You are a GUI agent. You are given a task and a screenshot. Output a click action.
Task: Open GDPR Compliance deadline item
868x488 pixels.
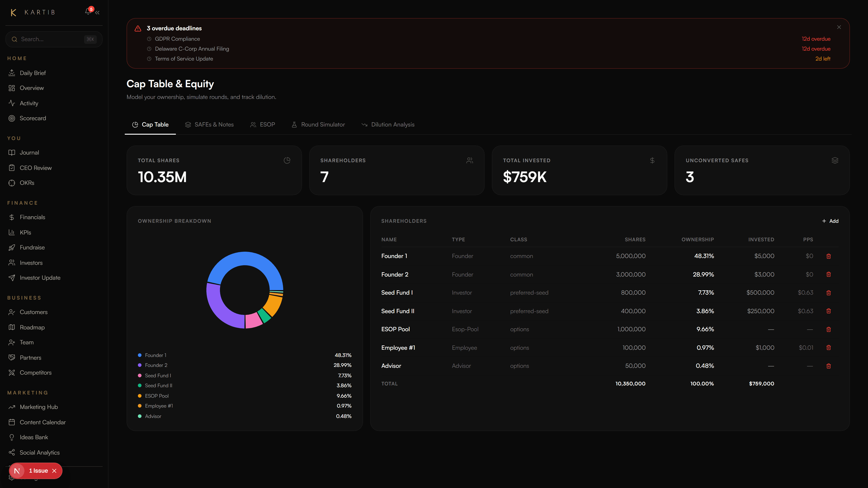pos(177,39)
